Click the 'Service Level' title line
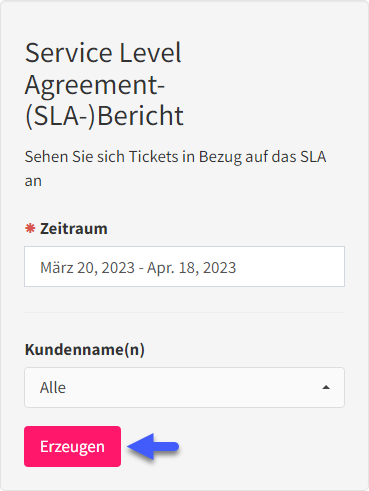The width and height of the screenshot is (369, 491). coord(103,52)
